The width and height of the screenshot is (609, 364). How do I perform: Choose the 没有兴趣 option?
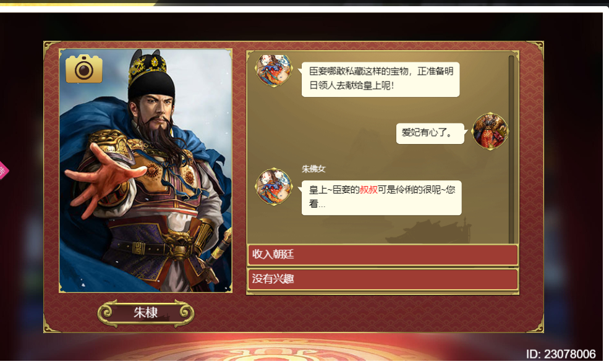tap(383, 279)
